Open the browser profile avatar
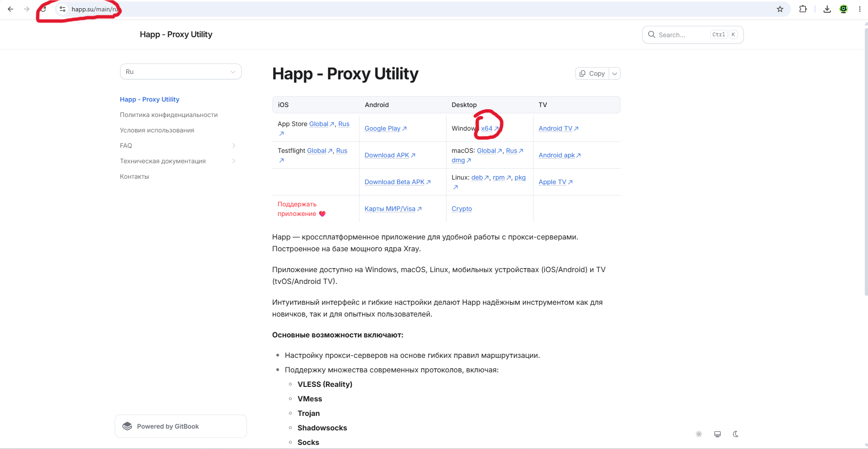Screen dimensions: 868x449 pyautogui.click(x=844, y=9)
